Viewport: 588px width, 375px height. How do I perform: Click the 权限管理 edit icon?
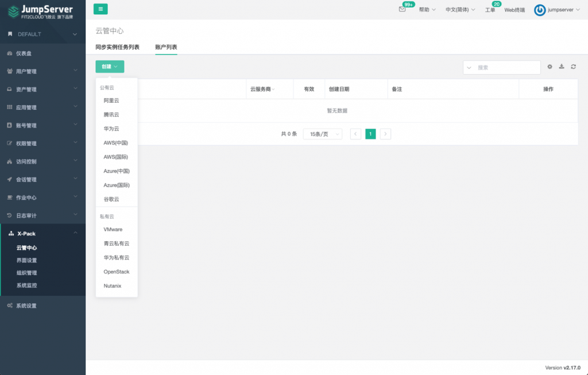pos(9,143)
